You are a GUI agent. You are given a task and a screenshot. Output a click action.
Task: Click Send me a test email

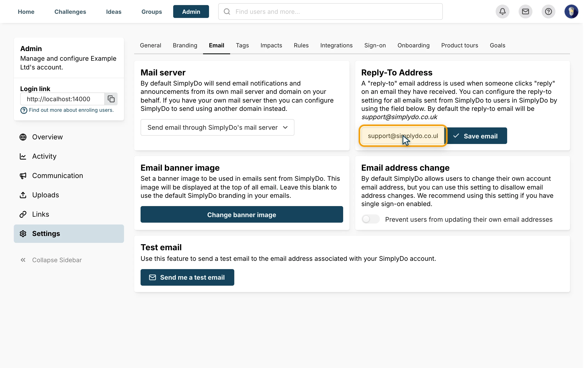187,277
